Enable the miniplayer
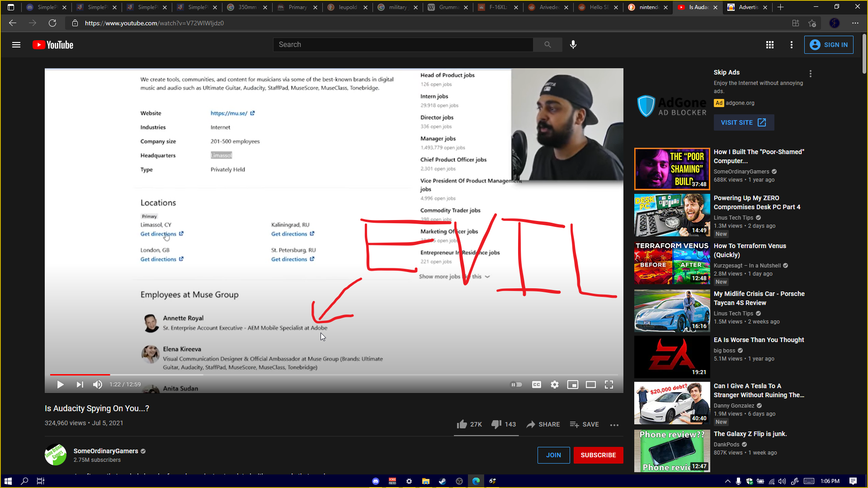The width and height of the screenshot is (868, 488). (573, 385)
